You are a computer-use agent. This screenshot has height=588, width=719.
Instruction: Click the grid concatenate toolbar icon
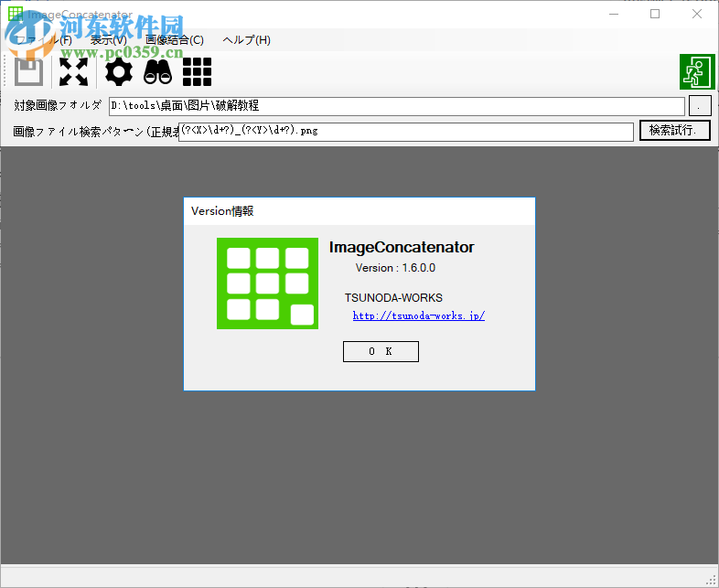tap(198, 71)
